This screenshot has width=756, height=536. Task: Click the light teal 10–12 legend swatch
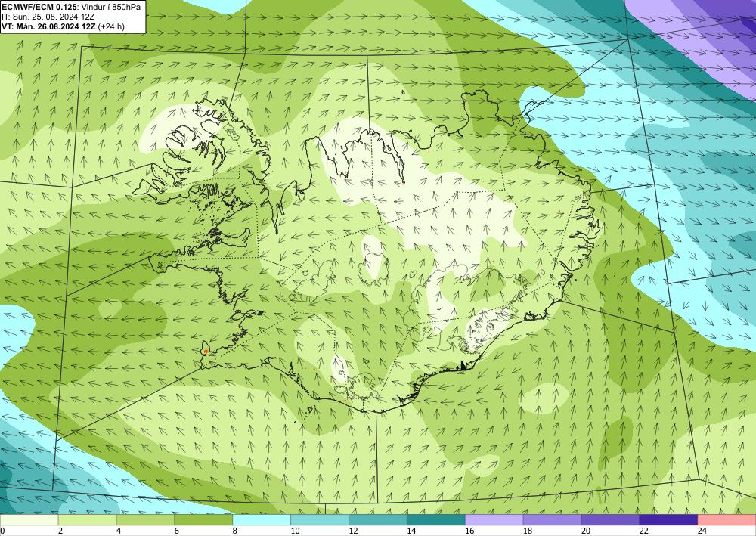pyautogui.click(x=320, y=520)
